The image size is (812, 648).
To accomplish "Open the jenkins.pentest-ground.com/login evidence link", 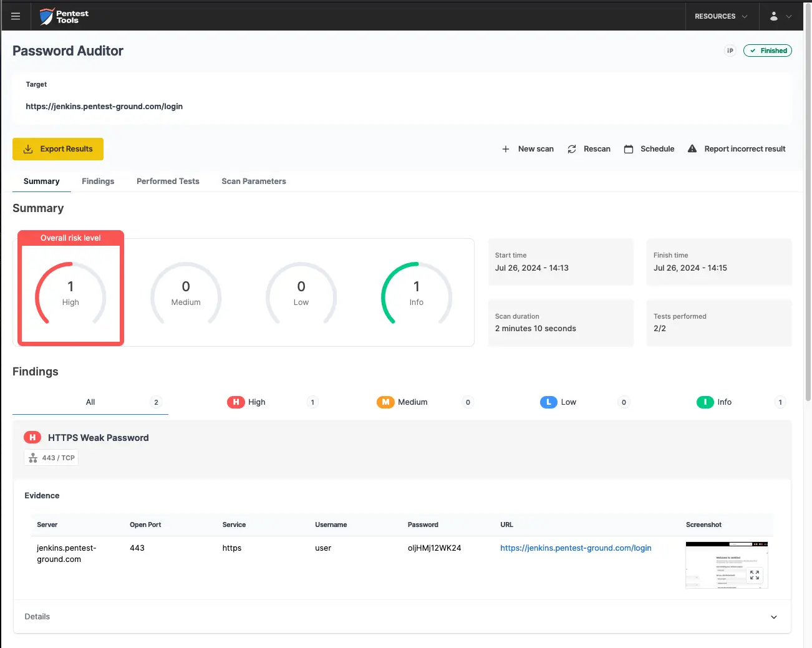I will tap(576, 548).
